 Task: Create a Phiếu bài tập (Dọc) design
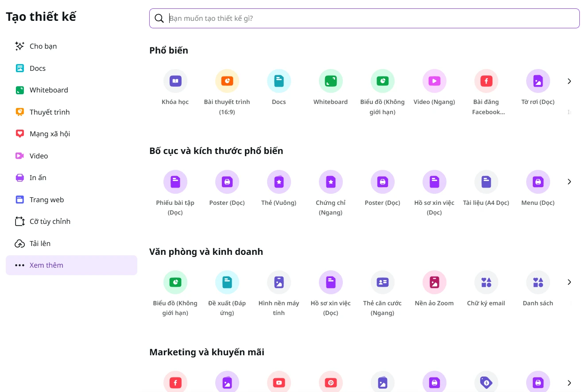(175, 182)
